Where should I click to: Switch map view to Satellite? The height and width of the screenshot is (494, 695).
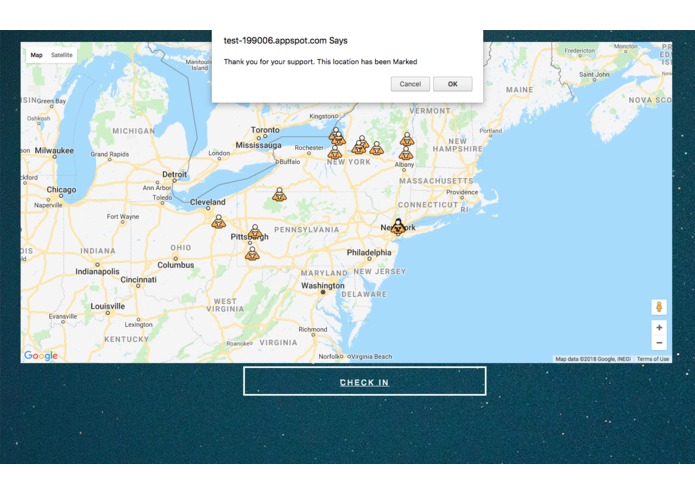[x=62, y=55]
